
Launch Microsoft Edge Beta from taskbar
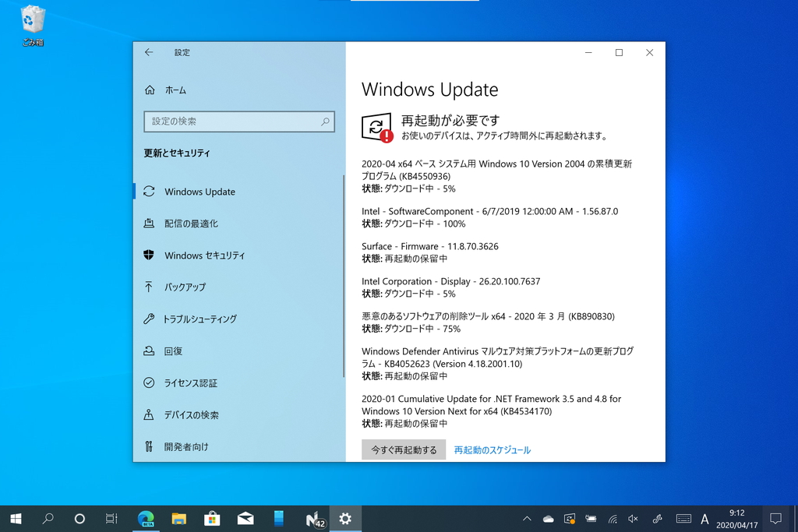(x=145, y=518)
